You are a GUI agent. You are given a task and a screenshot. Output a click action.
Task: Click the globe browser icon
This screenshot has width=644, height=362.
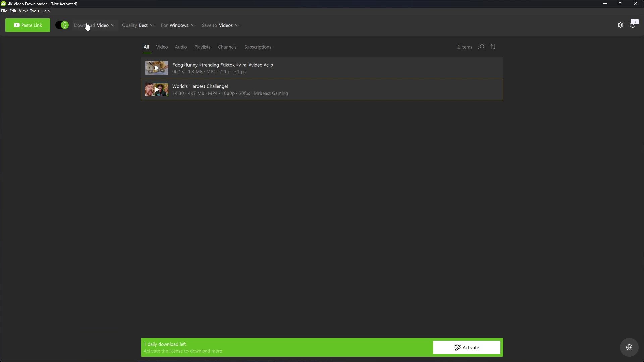[x=629, y=348]
